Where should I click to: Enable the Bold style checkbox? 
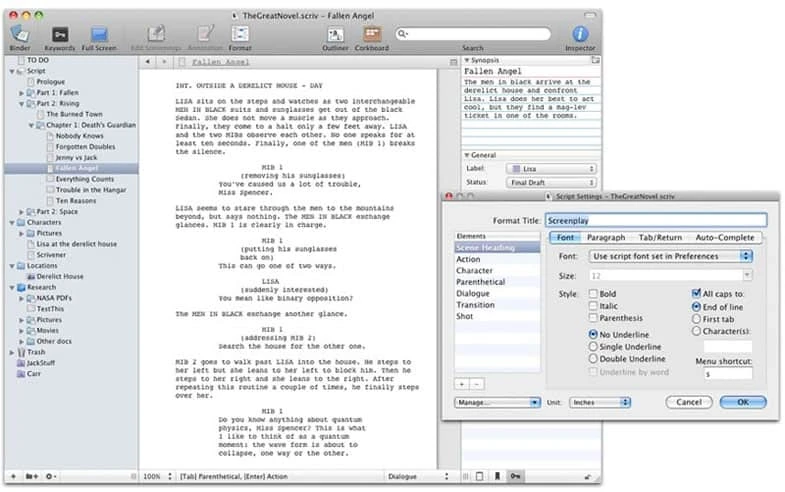pyautogui.click(x=593, y=293)
